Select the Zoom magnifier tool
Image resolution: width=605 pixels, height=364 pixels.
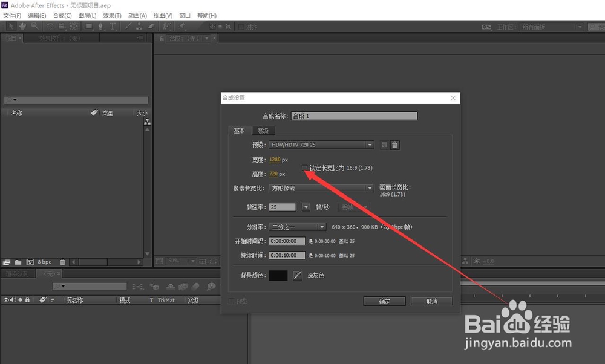34,26
